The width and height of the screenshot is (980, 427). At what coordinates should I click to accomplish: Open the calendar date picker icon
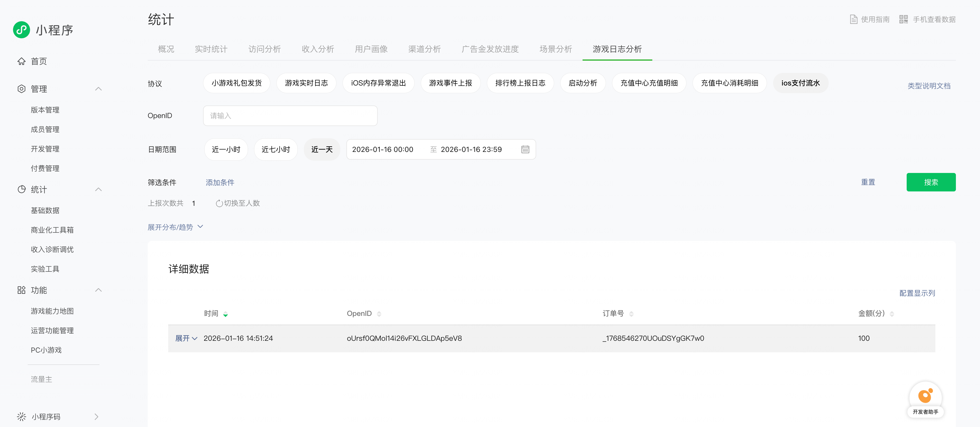point(525,150)
